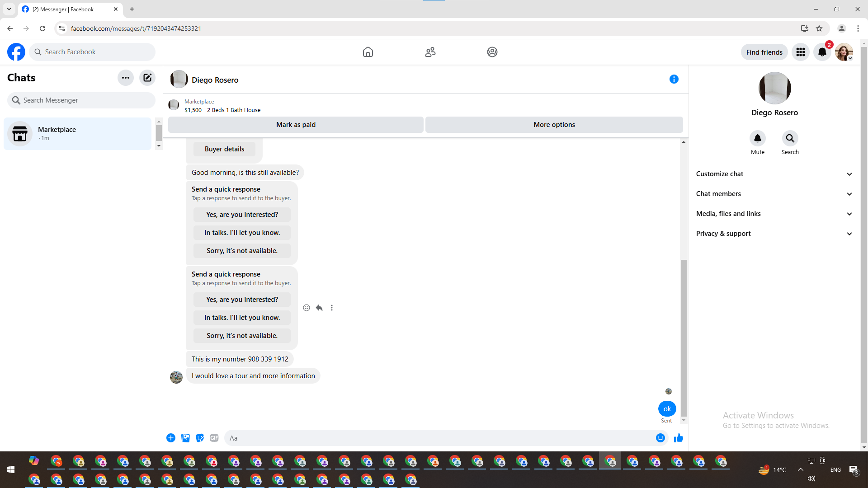
Task: Expand Customize chat section
Action: tap(774, 174)
